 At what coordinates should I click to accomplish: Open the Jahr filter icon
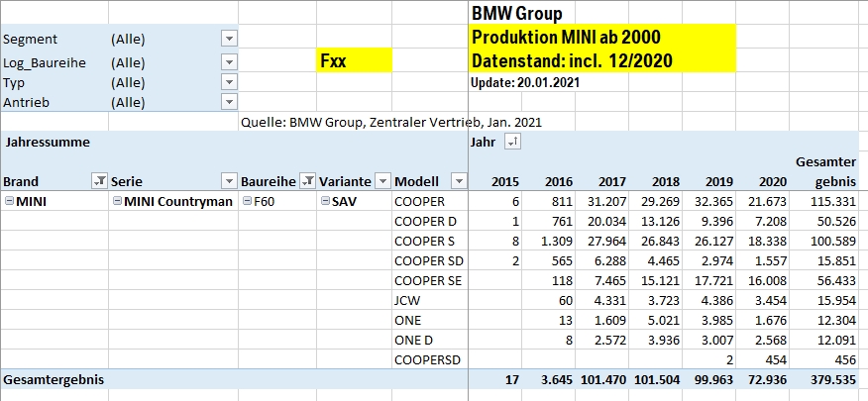[x=512, y=143]
